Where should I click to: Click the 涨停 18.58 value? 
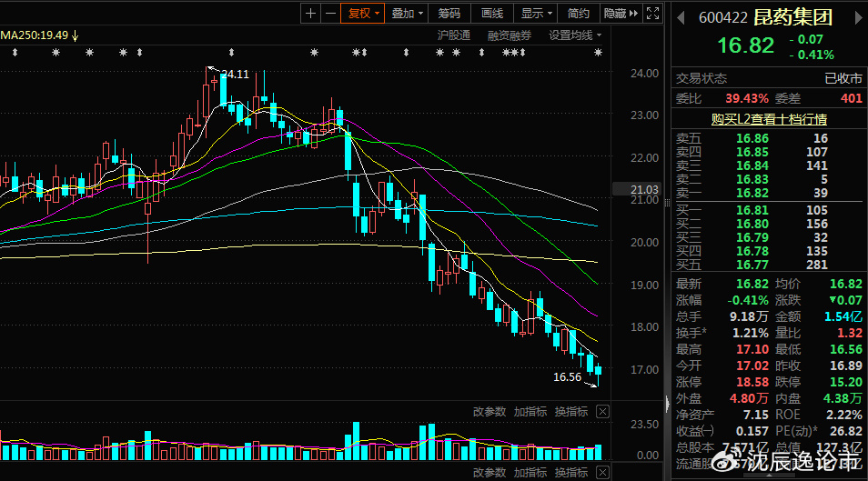point(752,382)
